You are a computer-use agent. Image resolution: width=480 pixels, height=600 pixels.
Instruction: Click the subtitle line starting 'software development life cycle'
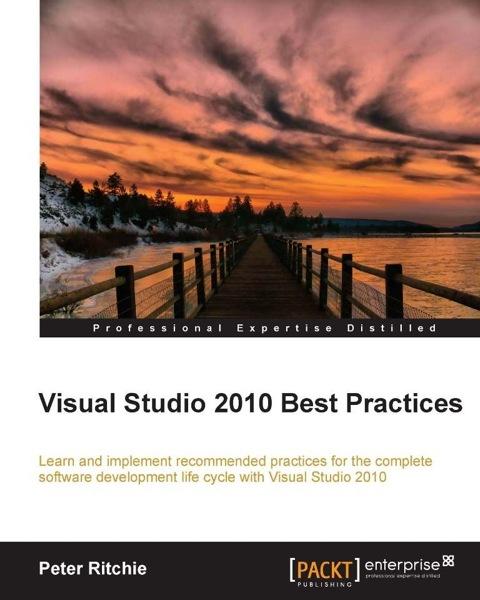212,478
